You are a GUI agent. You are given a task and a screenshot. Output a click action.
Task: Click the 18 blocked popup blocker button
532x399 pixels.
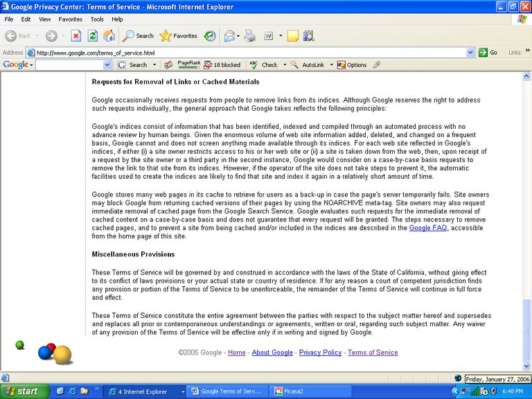pyautogui.click(x=222, y=65)
